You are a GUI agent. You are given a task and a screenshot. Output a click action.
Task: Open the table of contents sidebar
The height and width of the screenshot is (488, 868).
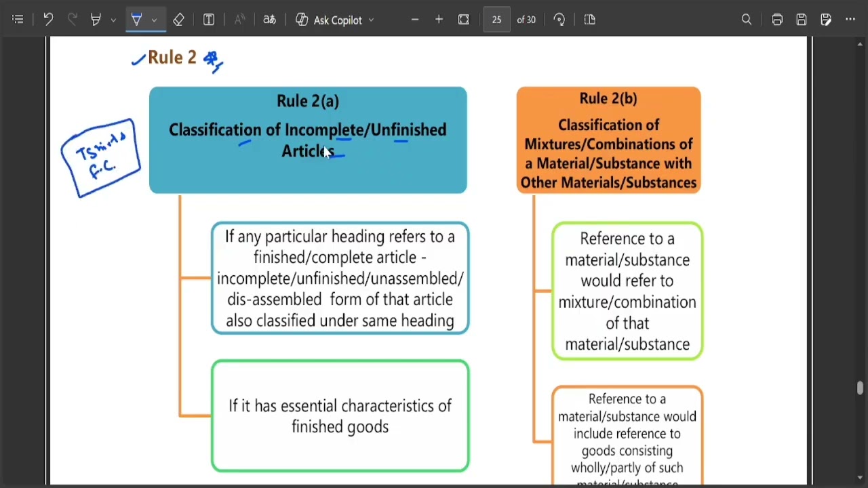(18, 20)
